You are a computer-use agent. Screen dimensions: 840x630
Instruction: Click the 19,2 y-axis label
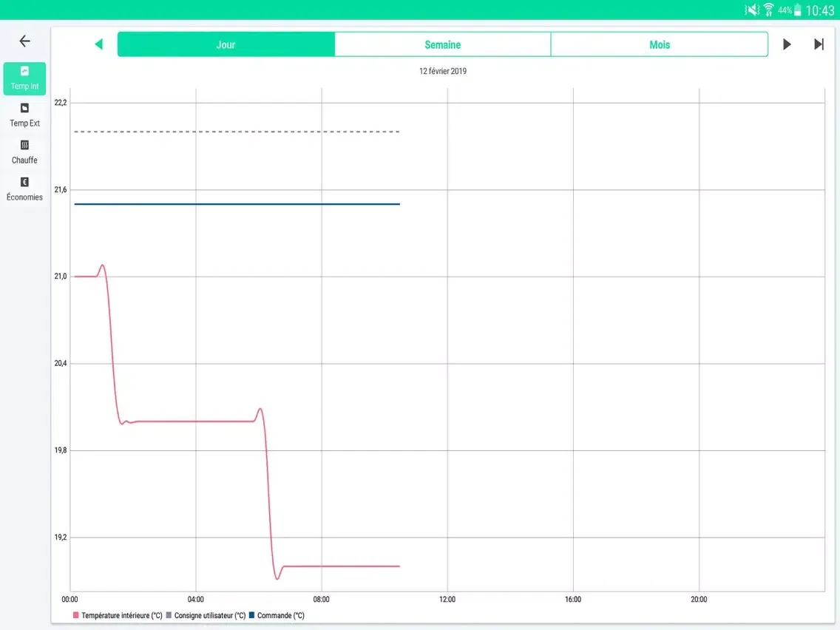point(61,538)
